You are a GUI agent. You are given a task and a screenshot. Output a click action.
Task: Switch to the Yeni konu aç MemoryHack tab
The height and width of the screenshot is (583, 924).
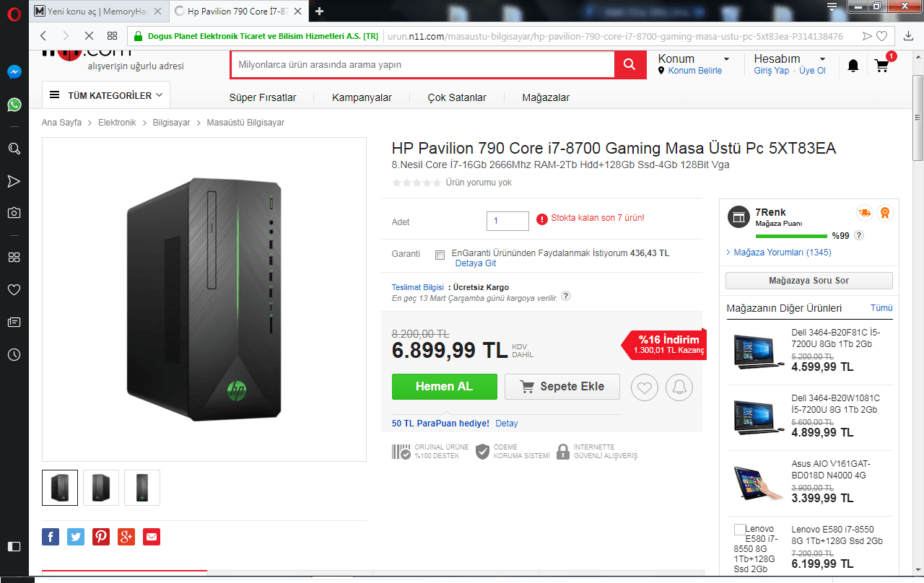click(x=98, y=11)
